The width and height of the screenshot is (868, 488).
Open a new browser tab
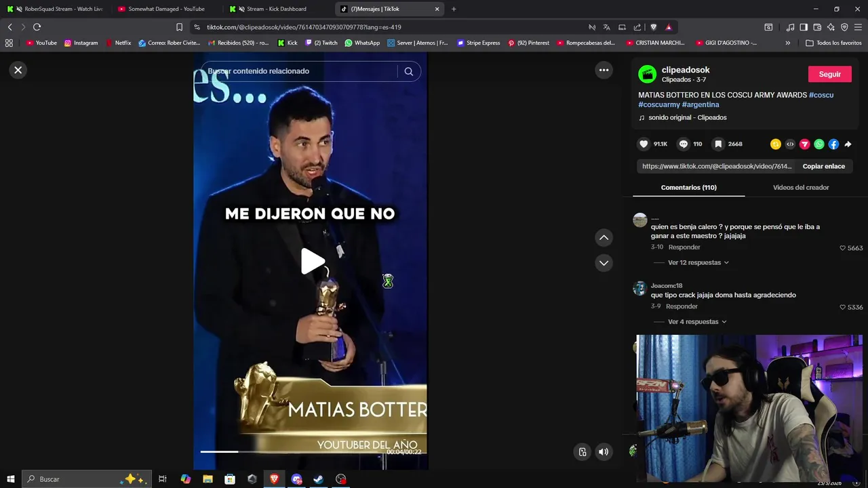tap(454, 9)
